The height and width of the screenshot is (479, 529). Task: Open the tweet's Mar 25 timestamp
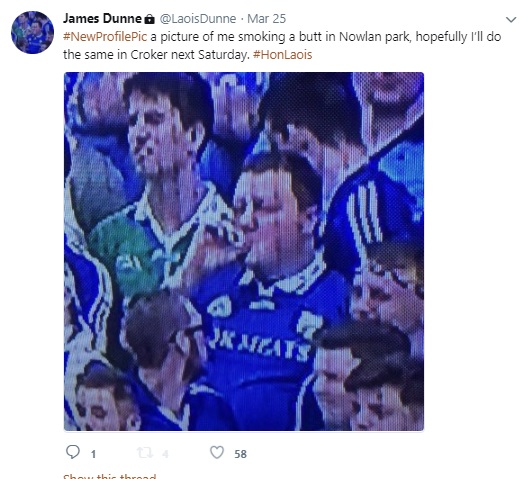pos(267,19)
